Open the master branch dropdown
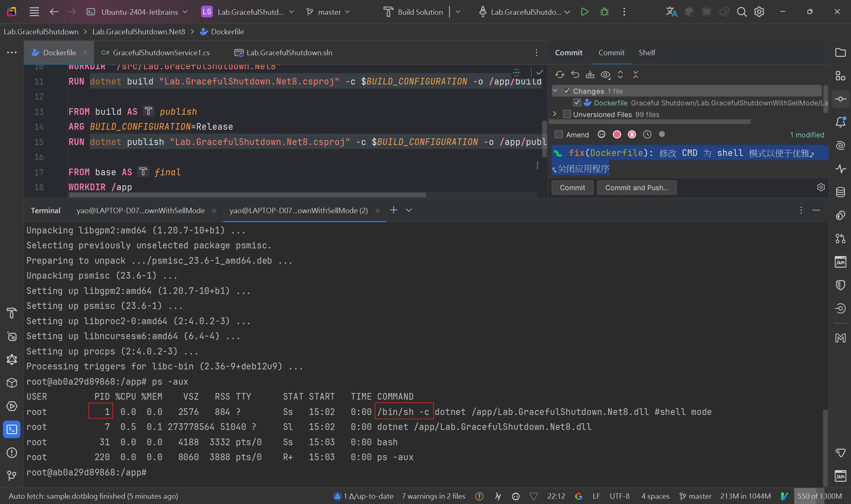This screenshot has height=504, width=851. coord(328,12)
